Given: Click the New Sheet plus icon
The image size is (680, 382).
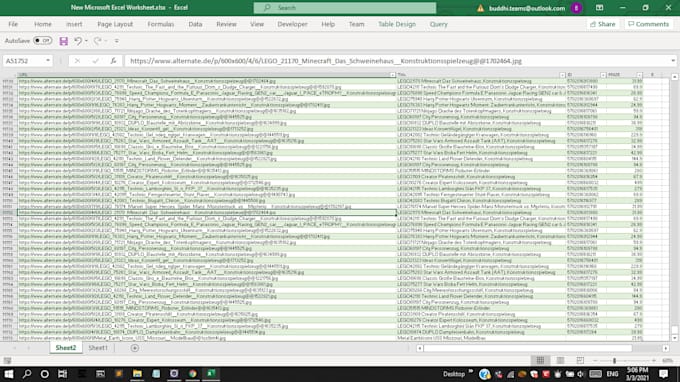Looking at the screenshot, I should [x=135, y=348].
